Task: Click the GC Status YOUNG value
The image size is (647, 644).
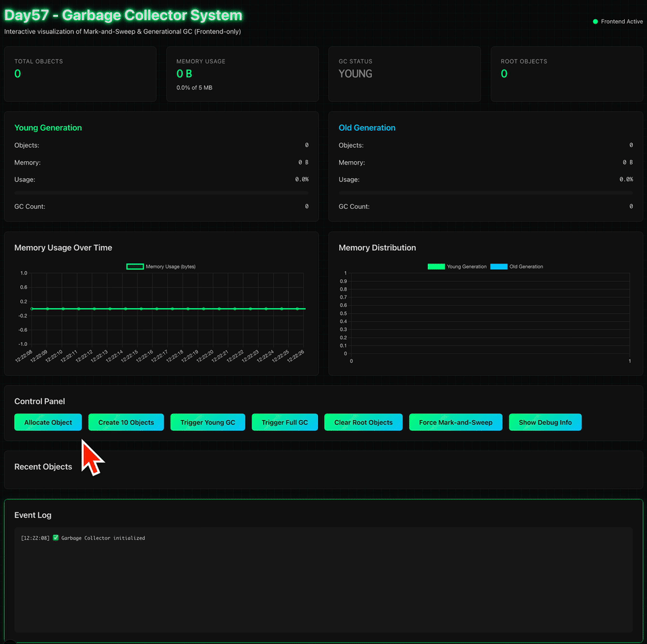Action: [355, 74]
